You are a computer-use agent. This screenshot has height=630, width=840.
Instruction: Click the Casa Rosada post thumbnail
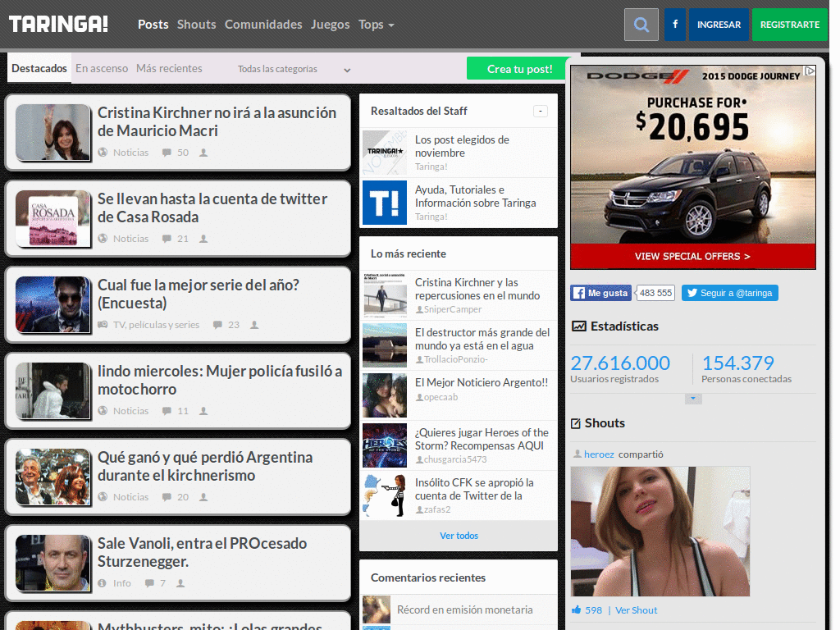[x=53, y=218]
